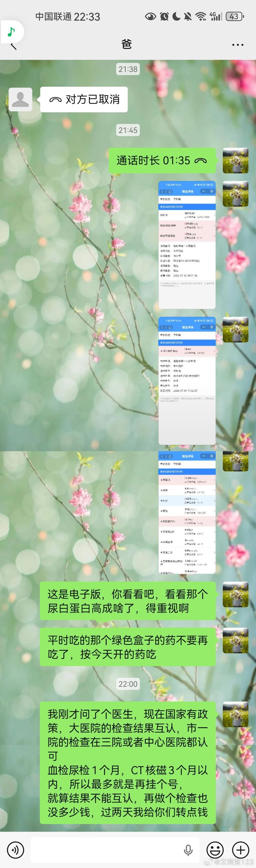Open the emoji sticker panel
The image size is (256, 868).
215,849
